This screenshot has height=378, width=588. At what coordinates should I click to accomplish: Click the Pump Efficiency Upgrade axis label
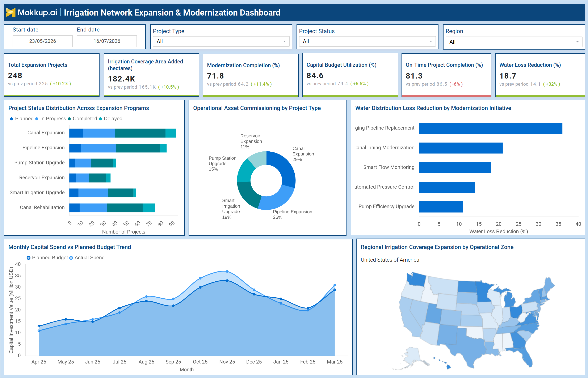386,207
